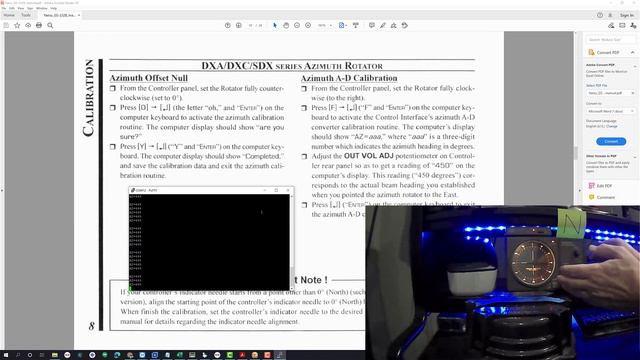This screenshot has width=640, height=360.
Task: Open the notifications bell icon
Action: 610,15
